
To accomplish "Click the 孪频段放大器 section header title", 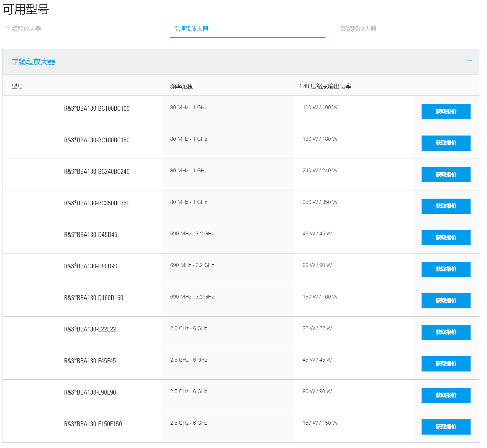I will (x=33, y=62).
